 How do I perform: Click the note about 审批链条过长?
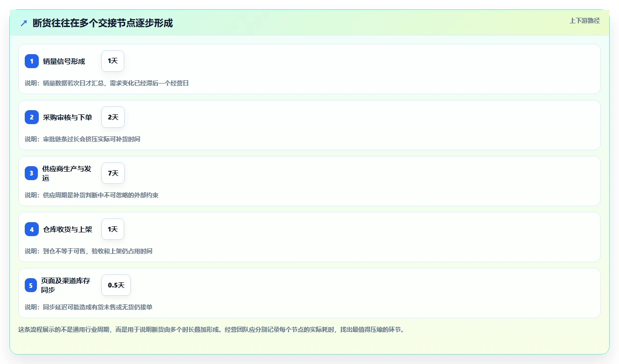[x=82, y=139]
